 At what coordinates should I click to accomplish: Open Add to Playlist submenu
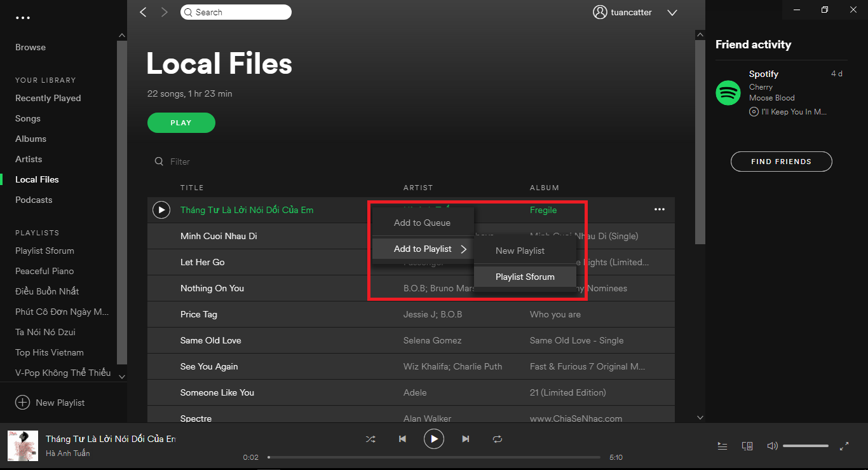[423, 249]
